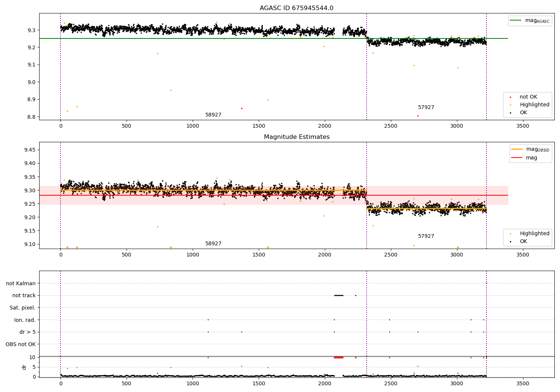Select the green mag AGASC legend entry
The image size is (560, 392).
point(530,21)
